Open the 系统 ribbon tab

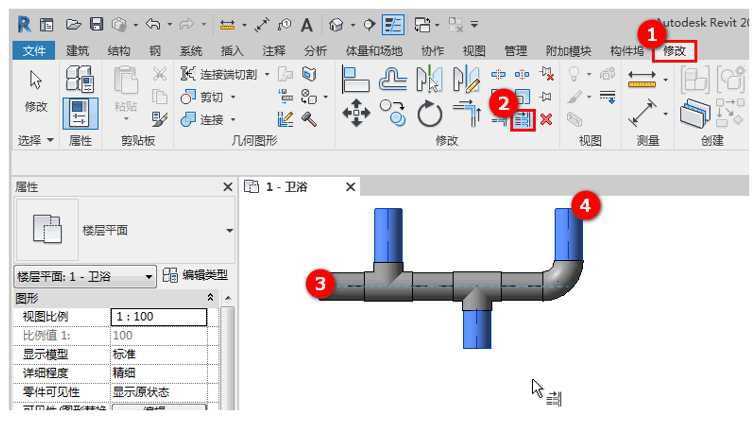click(x=191, y=50)
